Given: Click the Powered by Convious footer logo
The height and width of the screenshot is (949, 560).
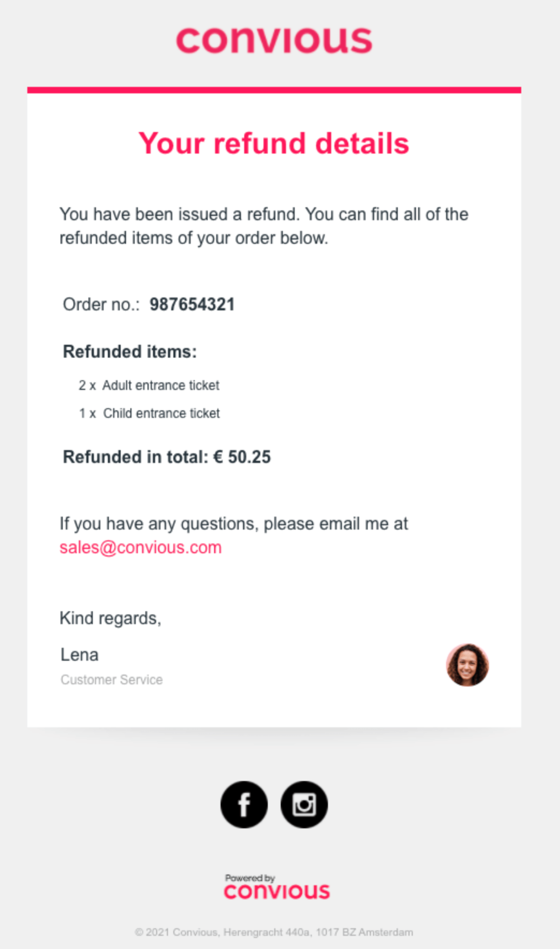Looking at the screenshot, I should [277, 886].
